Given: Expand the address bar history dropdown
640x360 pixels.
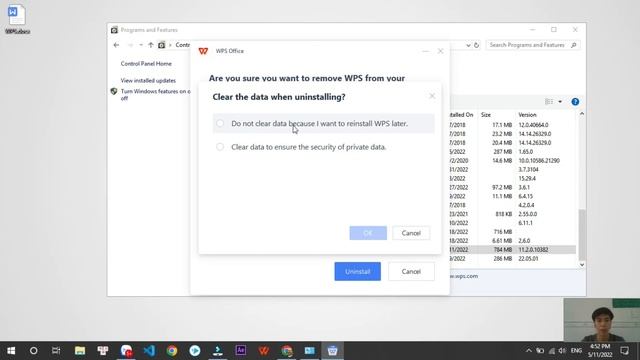Looking at the screenshot, I should (x=468, y=45).
